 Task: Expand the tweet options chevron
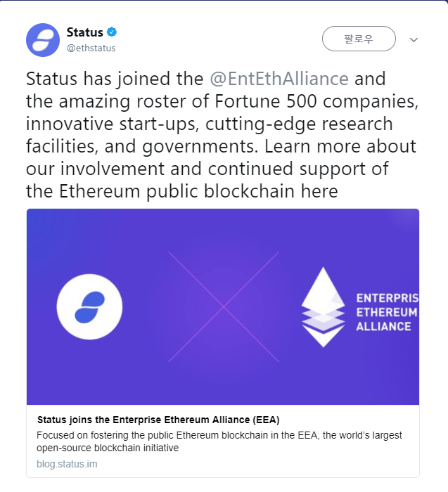pos(414,39)
